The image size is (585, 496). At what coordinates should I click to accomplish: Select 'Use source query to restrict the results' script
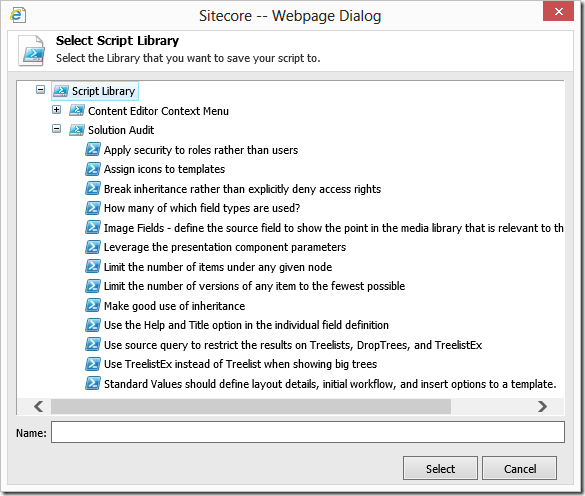(x=293, y=345)
